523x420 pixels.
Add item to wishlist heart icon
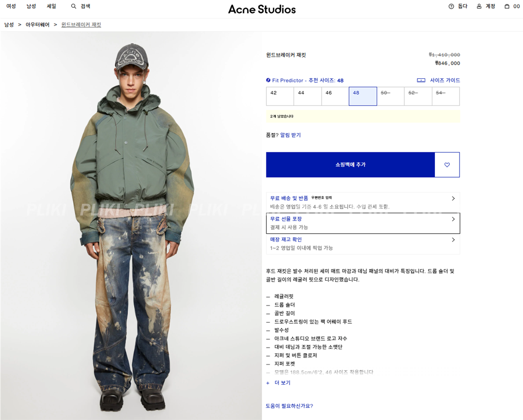tap(447, 165)
